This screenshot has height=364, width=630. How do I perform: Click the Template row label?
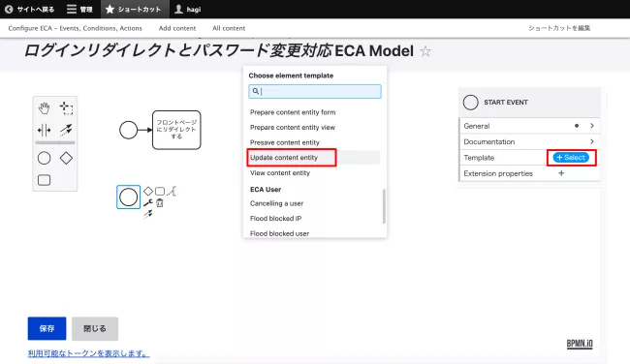click(x=479, y=158)
